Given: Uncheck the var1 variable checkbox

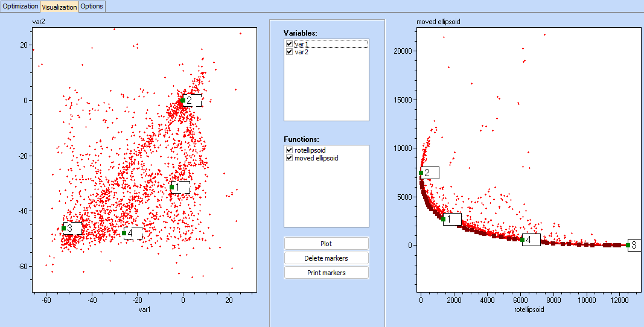Looking at the screenshot, I should pyautogui.click(x=290, y=44).
